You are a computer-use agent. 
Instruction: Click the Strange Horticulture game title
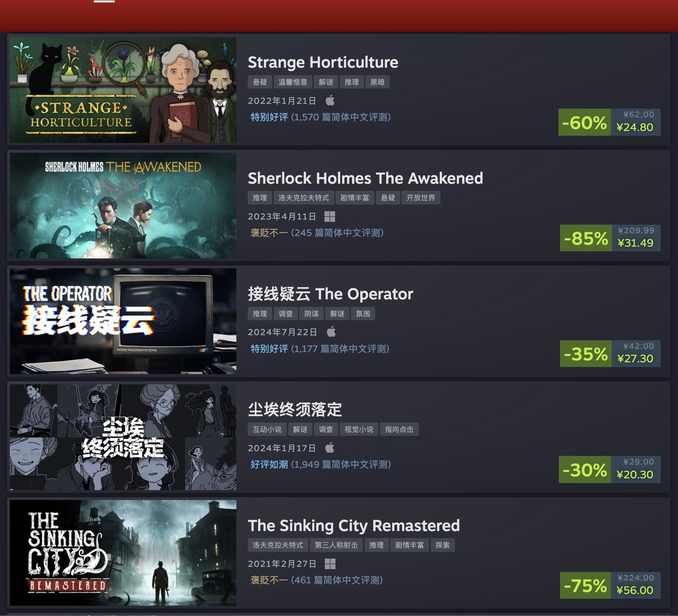pyautogui.click(x=323, y=62)
